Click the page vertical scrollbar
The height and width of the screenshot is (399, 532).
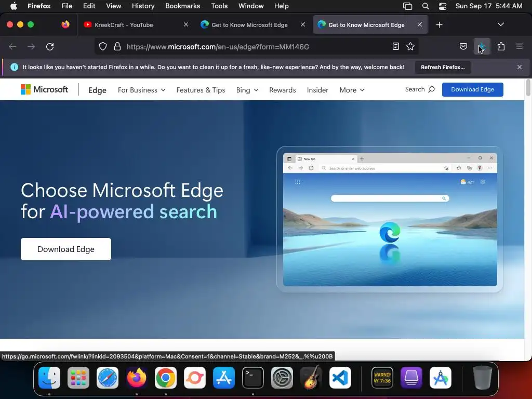point(528,87)
